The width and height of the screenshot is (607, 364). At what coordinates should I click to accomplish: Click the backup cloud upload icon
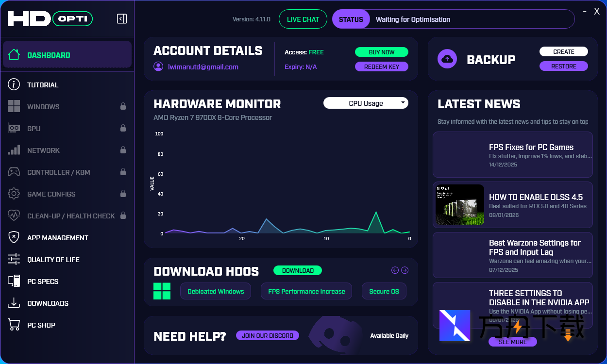click(x=447, y=59)
